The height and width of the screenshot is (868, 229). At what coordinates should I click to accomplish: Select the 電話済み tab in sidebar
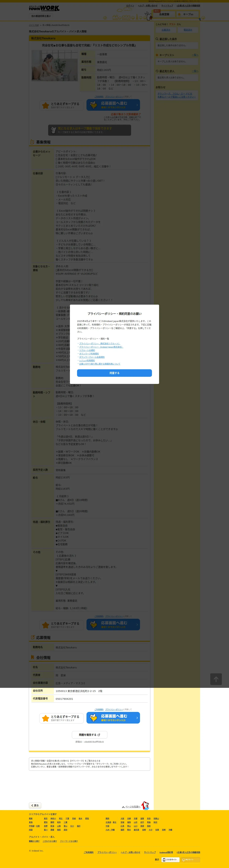coord(188,30)
